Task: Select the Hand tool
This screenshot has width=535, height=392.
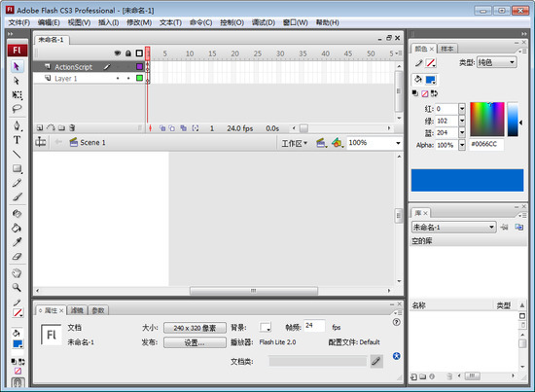Action: (17, 273)
